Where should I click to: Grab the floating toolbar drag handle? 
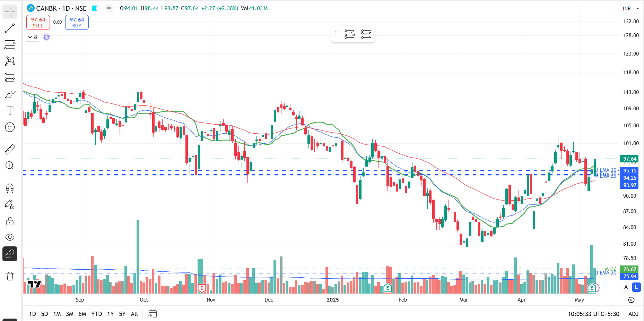pyautogui.click(x=337, y=34)
